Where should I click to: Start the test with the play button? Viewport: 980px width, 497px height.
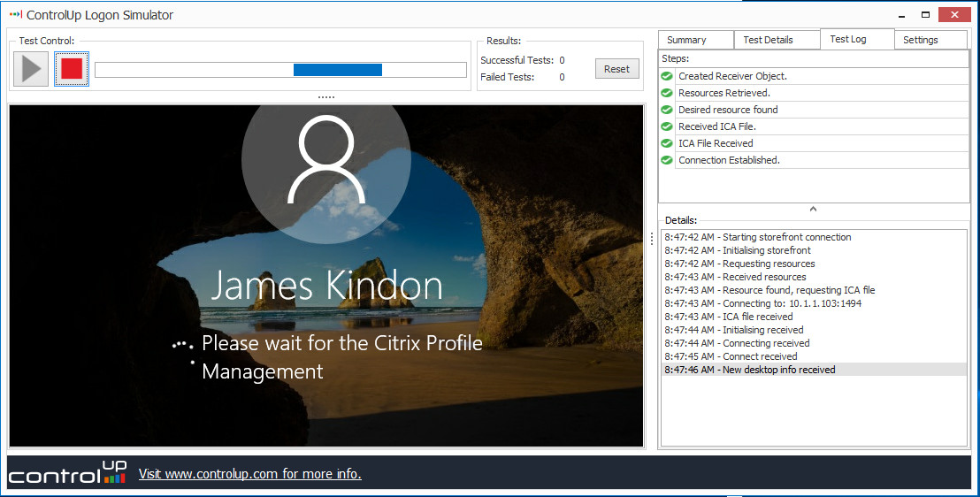pos(31,69)
